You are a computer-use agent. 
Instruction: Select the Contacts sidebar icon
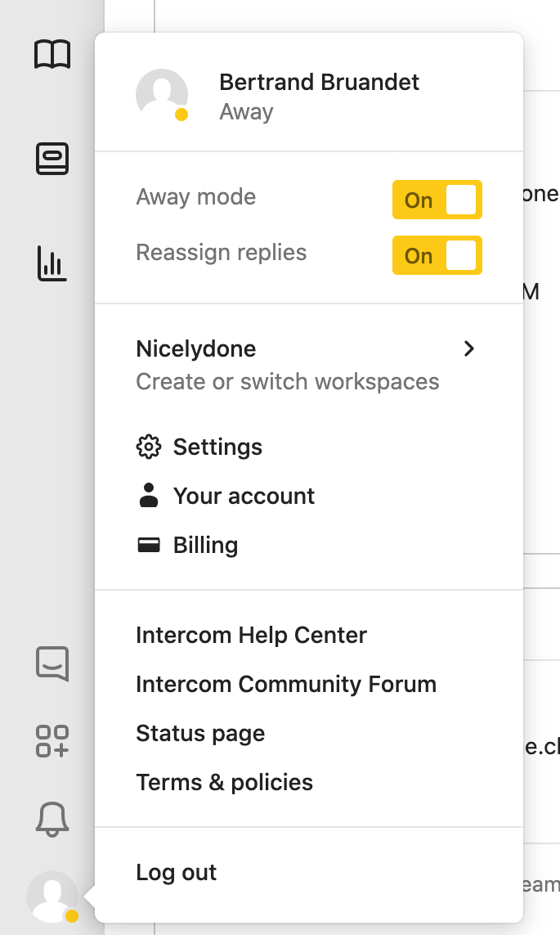click(x=52, y=159)
